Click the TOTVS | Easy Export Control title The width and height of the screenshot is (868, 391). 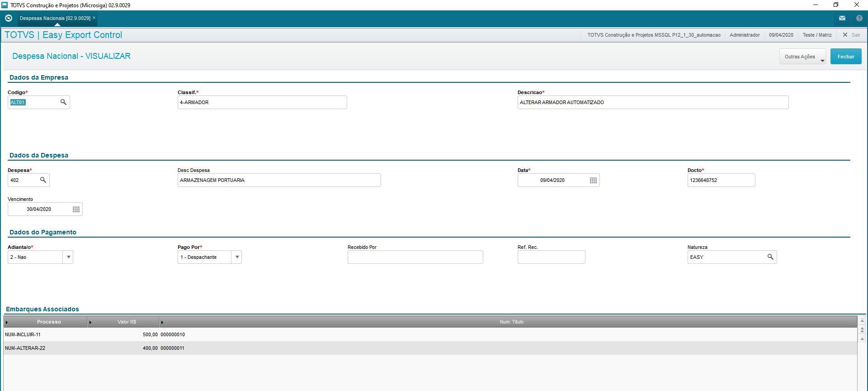tap(63, 35)
